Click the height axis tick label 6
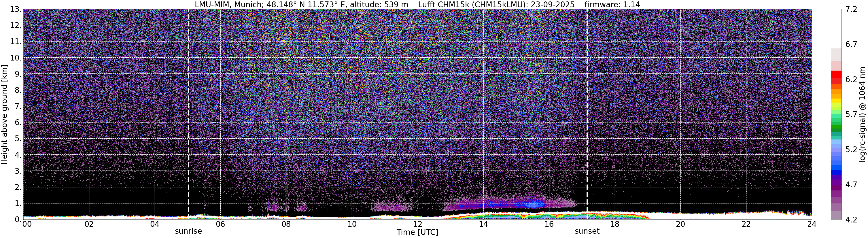Image resolution: width=868 pixels, height=238 pixels. pos(18,122)
